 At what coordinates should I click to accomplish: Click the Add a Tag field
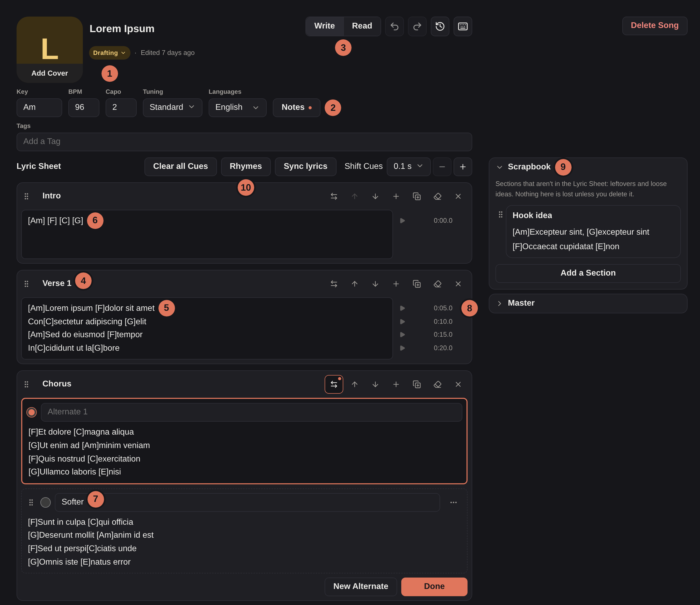click(244, 142)
